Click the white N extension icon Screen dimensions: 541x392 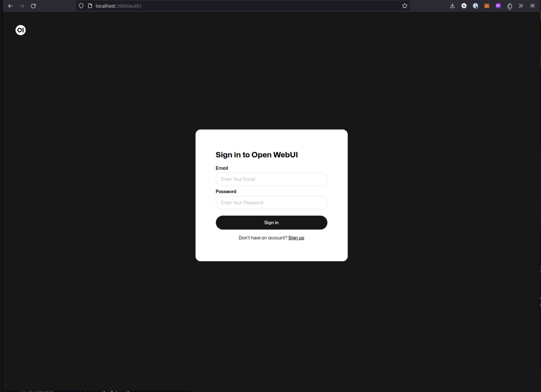tap(464, 6)
